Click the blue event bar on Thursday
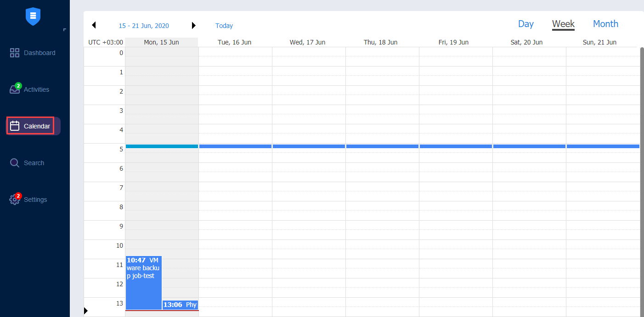Viewport: 644px width, 317px height. (x=382, y=146)
